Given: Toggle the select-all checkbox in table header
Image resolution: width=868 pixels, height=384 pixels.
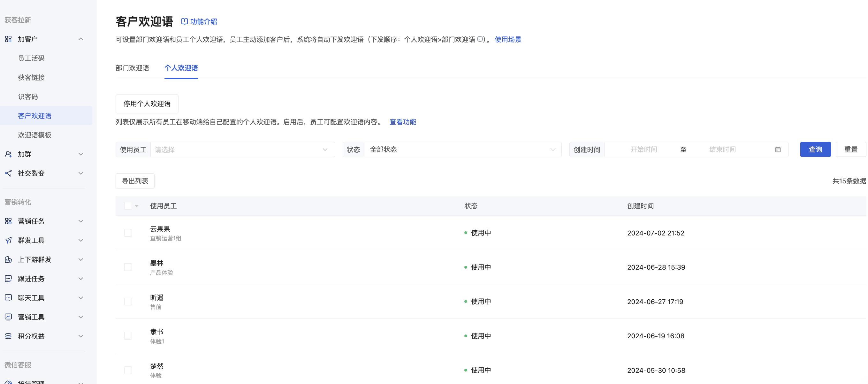Looking at the screenshot, I should 128,206.
